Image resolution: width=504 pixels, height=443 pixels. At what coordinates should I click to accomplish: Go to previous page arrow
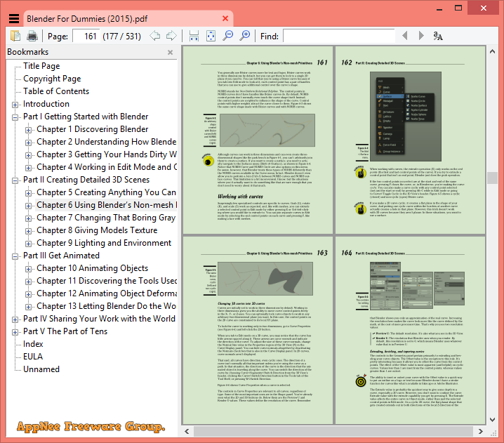[155, 36]
